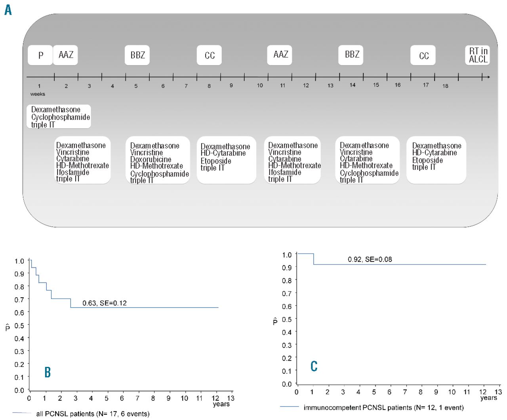Click the Dexamethasone Cyclophosphamide prephase box
The image size is (507, 420).
59,117
